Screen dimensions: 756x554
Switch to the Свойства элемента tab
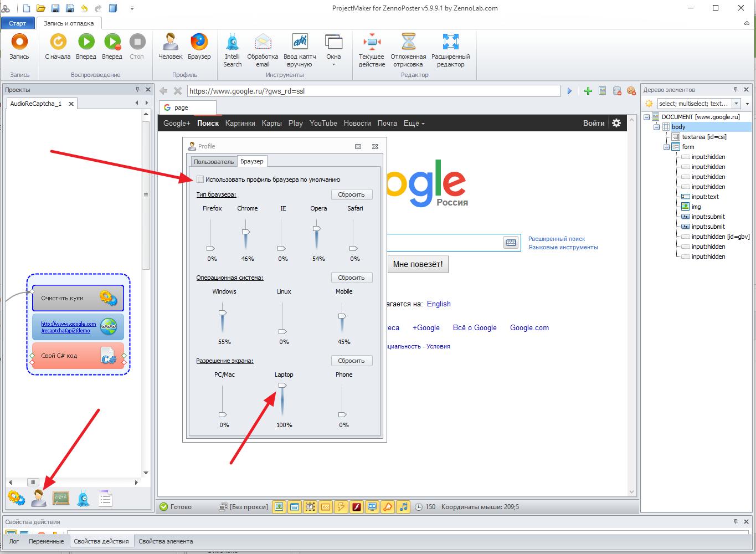[x=166, y=541]
